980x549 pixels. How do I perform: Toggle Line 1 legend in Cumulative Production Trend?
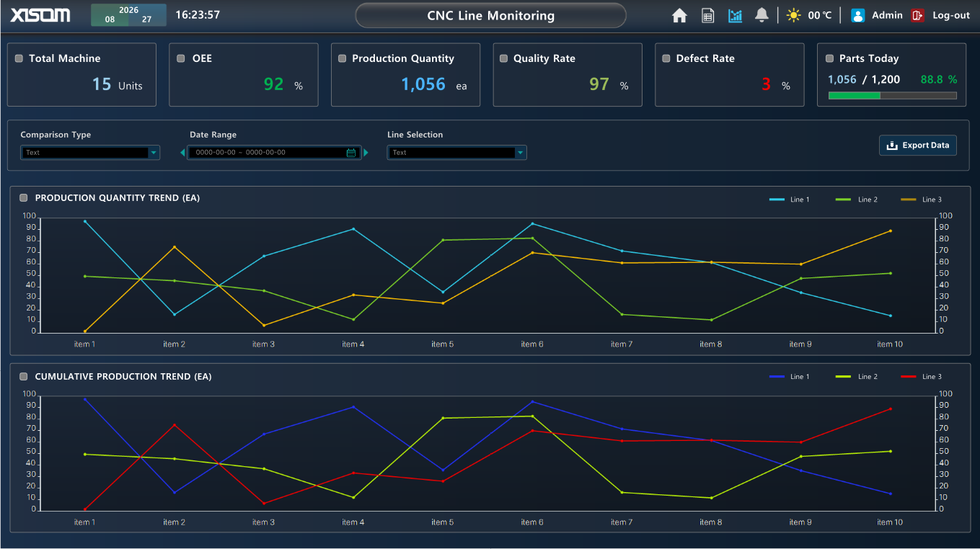(x=790, y=377)
